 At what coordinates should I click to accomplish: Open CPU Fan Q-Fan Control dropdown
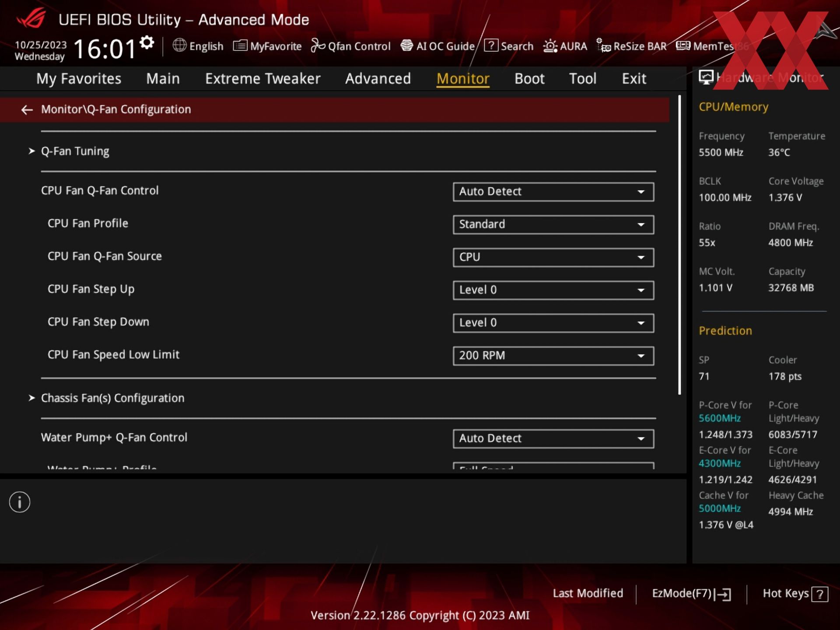(x=553, y=192)
